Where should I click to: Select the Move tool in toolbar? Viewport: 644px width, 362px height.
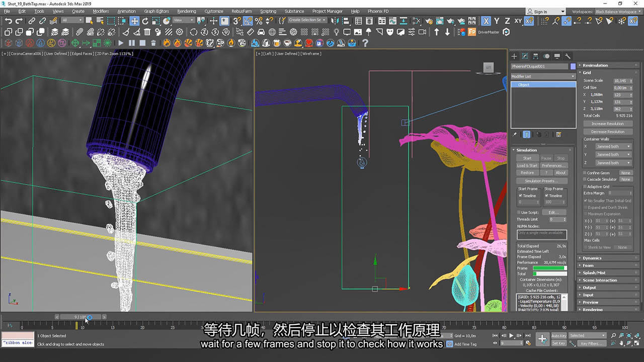[x=134, y=21]
